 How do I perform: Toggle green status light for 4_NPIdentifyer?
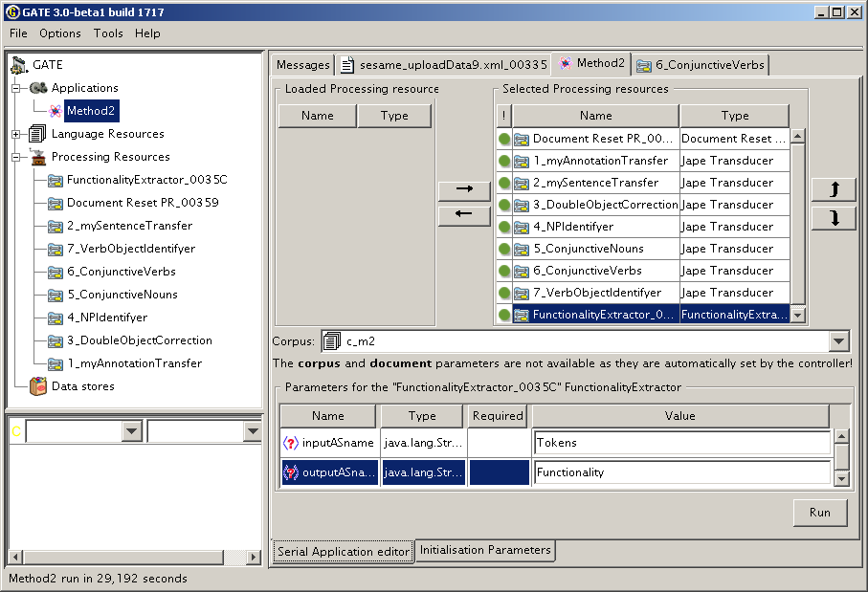click(x=503, y=227)
